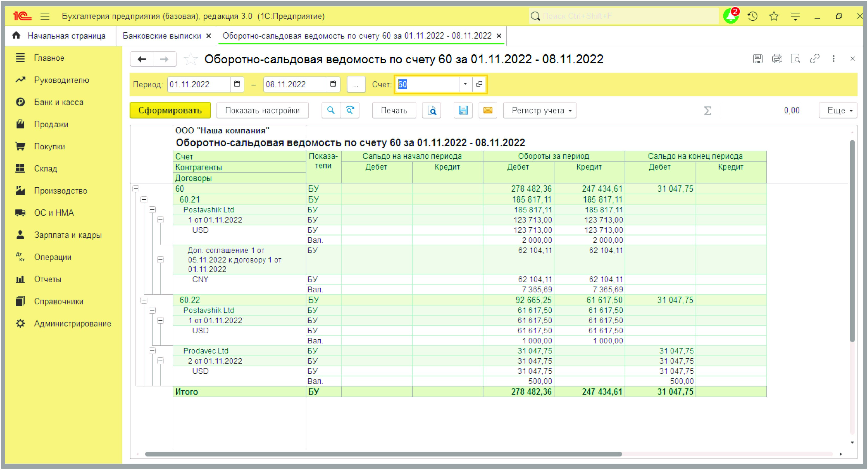The width and height of the screenshot is (868, 470).
Task: Save report with blue diskette icon
Action: pos(463,110)
